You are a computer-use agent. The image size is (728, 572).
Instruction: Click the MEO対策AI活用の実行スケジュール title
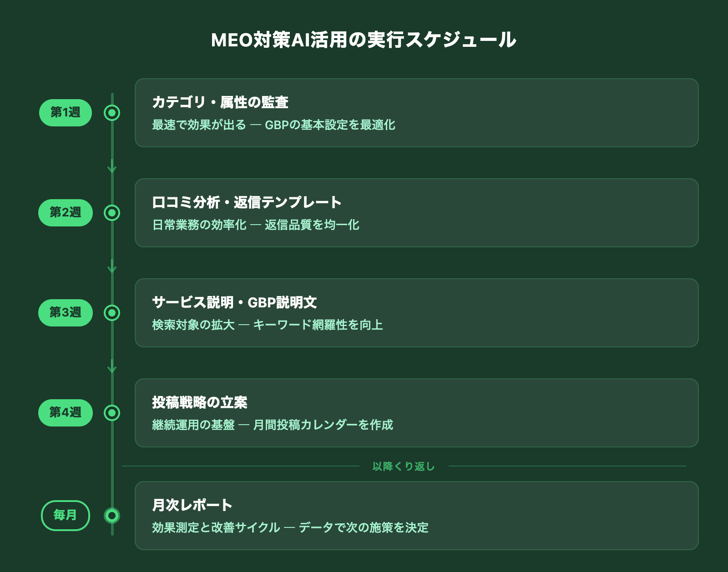[364, 40]
